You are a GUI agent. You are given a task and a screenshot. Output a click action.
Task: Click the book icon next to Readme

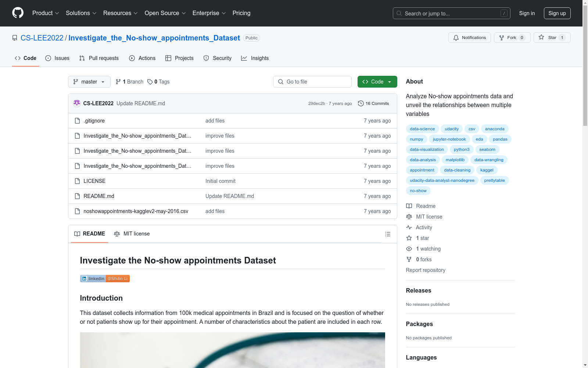(x=409, y=206)
